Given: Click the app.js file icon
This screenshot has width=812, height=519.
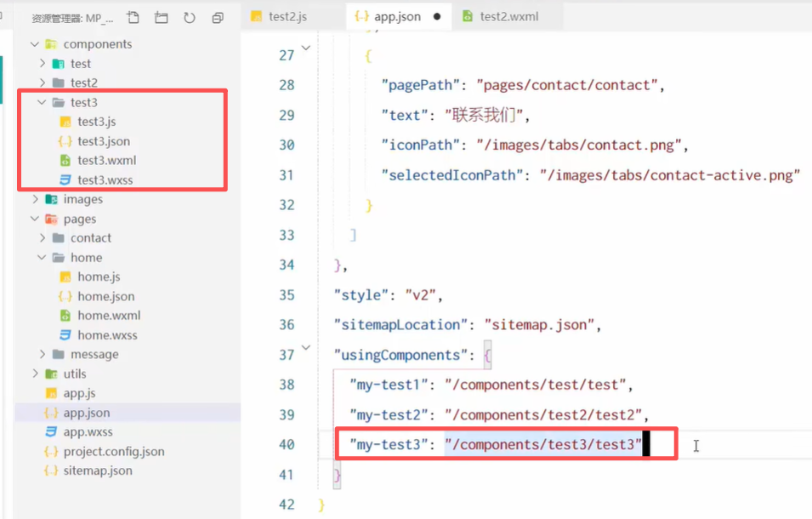Looking at the screenshot, I should pos(51,393).
